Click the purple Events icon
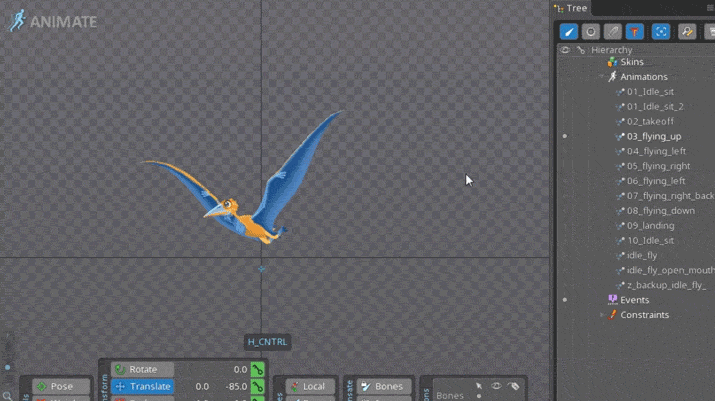The height and width of the screenshot is (401, 715). tap(612, 299)
